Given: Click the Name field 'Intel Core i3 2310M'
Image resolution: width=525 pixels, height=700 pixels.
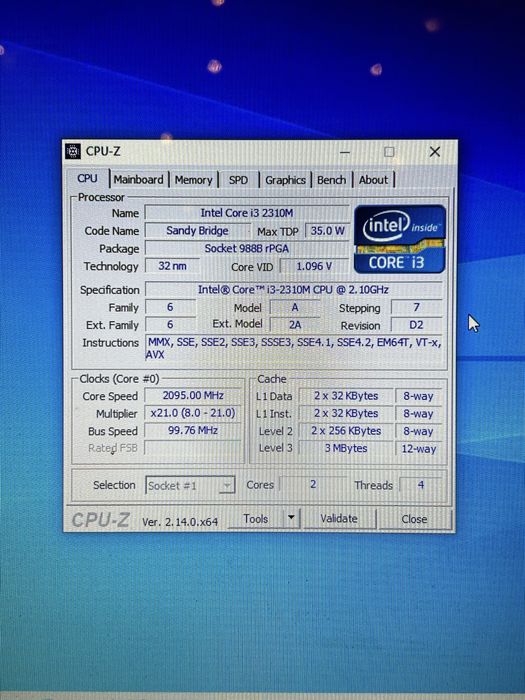Looking at the screenshot, I should [247, 213].
